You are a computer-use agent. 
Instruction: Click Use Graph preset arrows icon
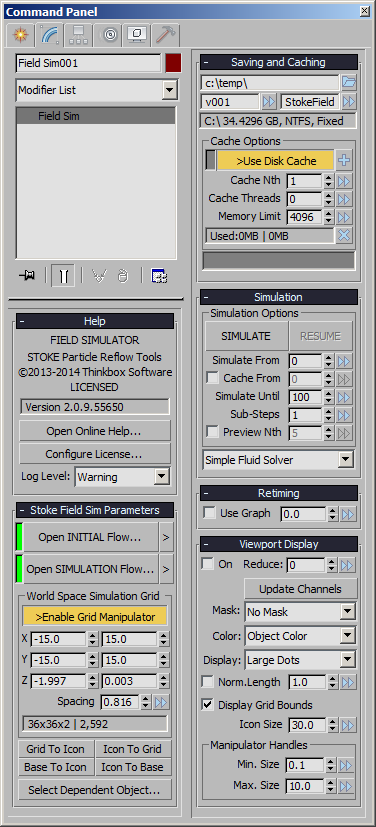coord(348,514)
